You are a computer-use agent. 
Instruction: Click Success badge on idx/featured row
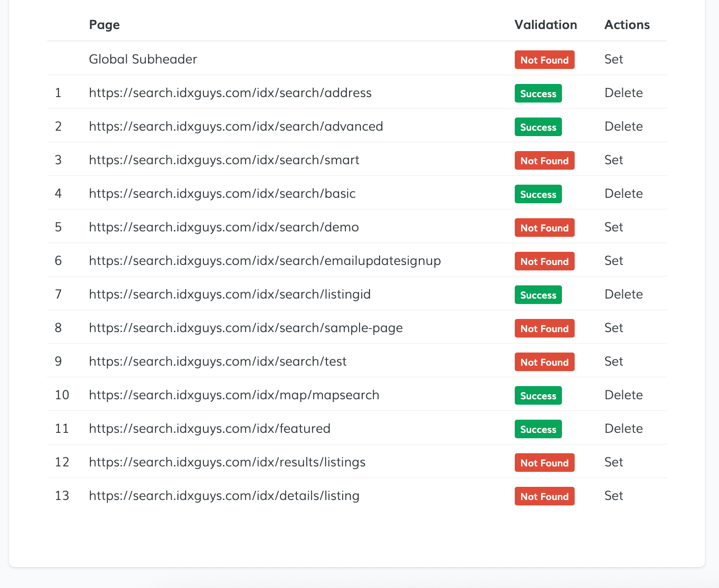[538, 429]
